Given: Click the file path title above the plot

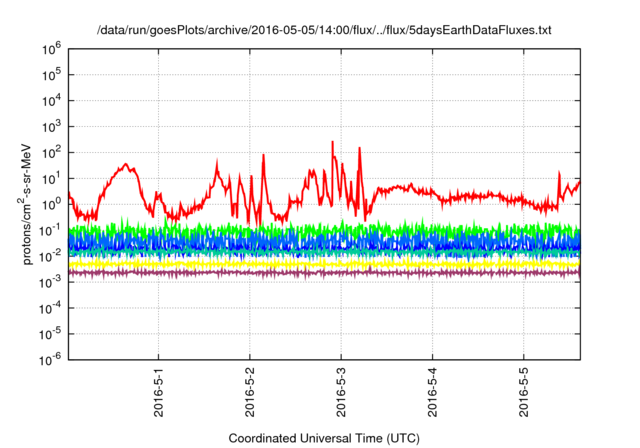Looking at the screenshot, I should [324, 30].
